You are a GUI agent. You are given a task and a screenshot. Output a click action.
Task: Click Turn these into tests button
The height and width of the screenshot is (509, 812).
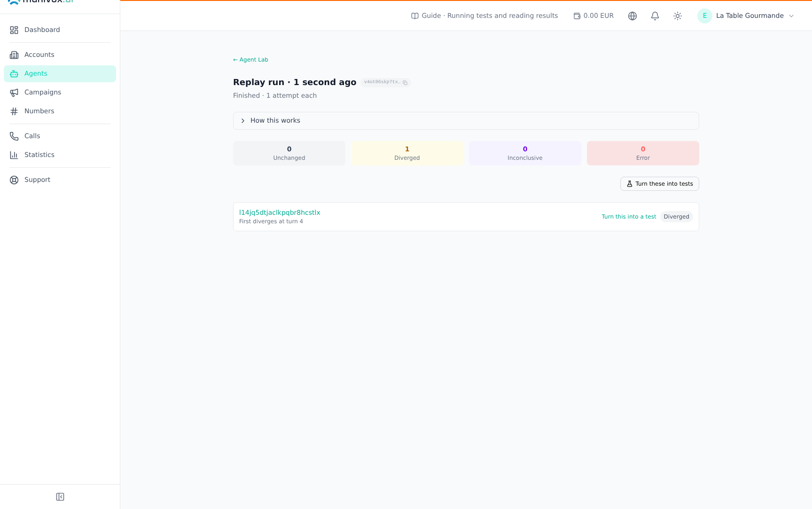659,184
